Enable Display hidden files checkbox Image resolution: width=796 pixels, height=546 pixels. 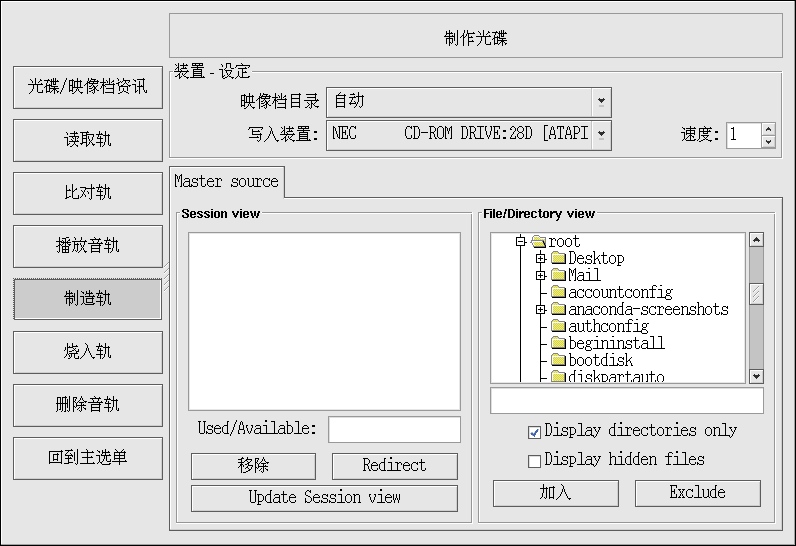pos(534,460)
